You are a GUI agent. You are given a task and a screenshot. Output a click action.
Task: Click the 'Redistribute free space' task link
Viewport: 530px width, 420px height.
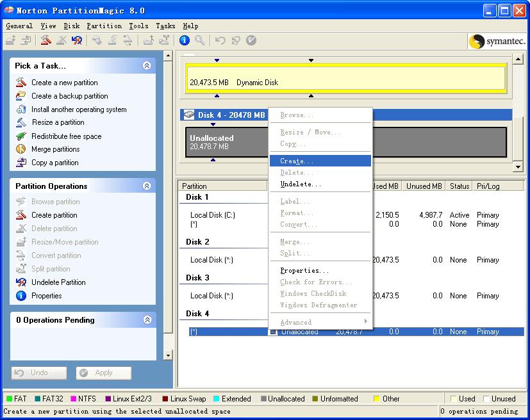[x=66, y=136]
